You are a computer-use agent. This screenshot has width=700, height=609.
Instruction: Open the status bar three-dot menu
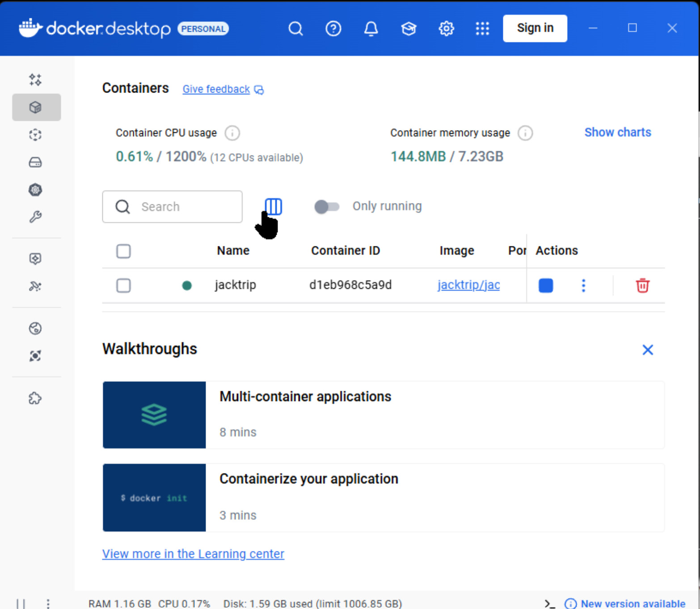click(48, 604)
